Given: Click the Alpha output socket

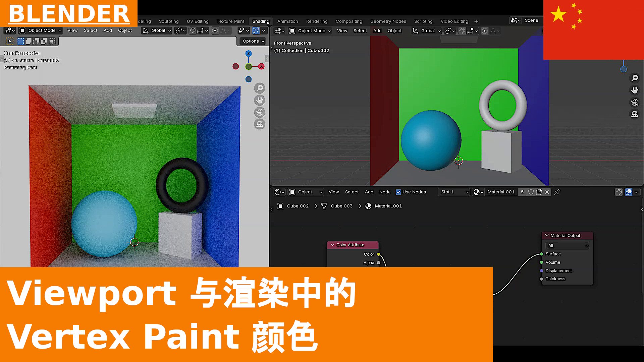Looking at the screenshot, I should [x=379, y=263].
